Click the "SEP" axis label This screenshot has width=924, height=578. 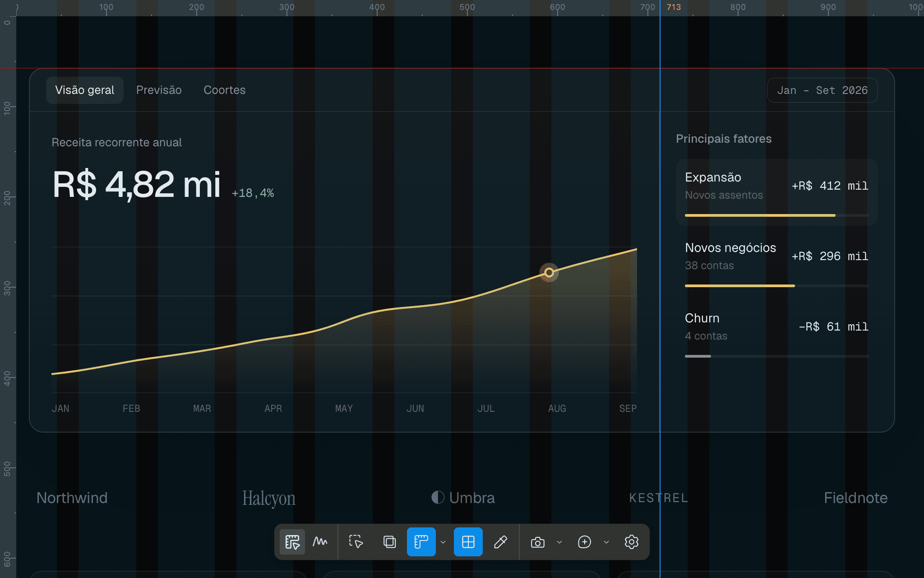coord(628,409)
